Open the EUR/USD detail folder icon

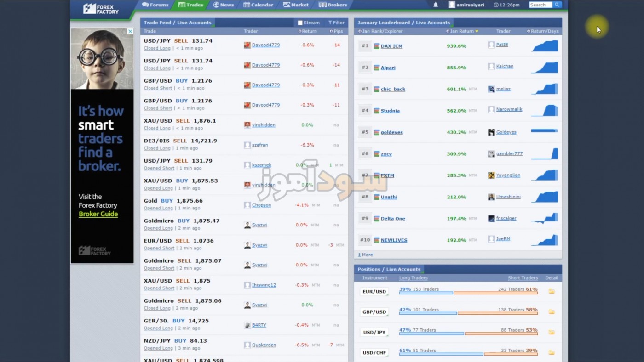click(x=552, y=292)
